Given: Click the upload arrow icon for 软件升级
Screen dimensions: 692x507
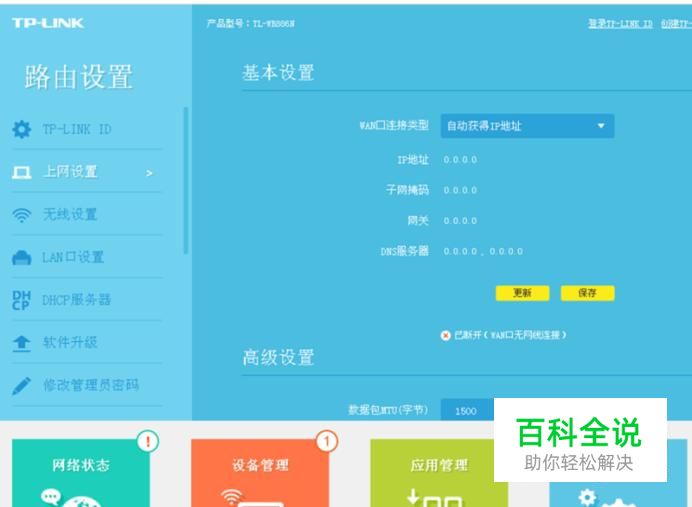Looking at the screenshot, I should [21, 343].
